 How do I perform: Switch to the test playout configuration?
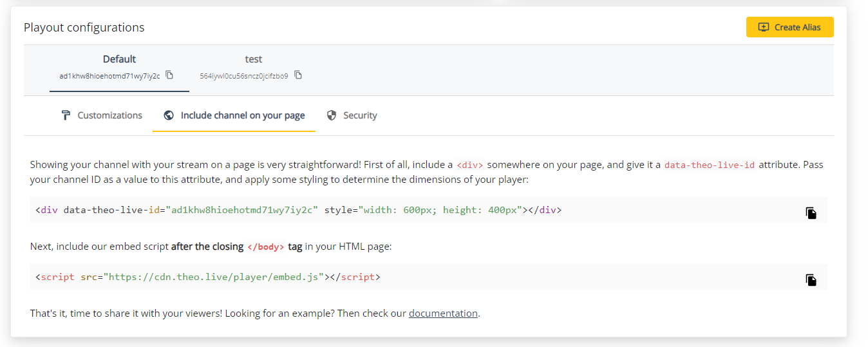(254, 59)
